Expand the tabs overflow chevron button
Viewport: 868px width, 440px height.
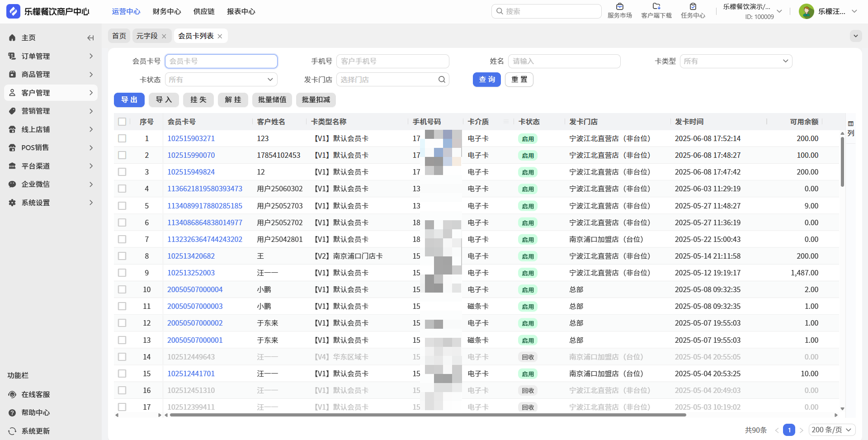pyautogui.click(x=856, y=36)
